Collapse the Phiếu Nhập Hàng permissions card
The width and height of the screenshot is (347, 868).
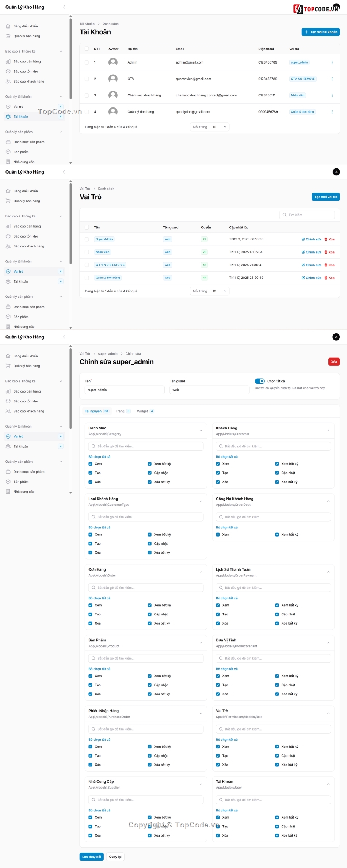(x=201, y=713)
